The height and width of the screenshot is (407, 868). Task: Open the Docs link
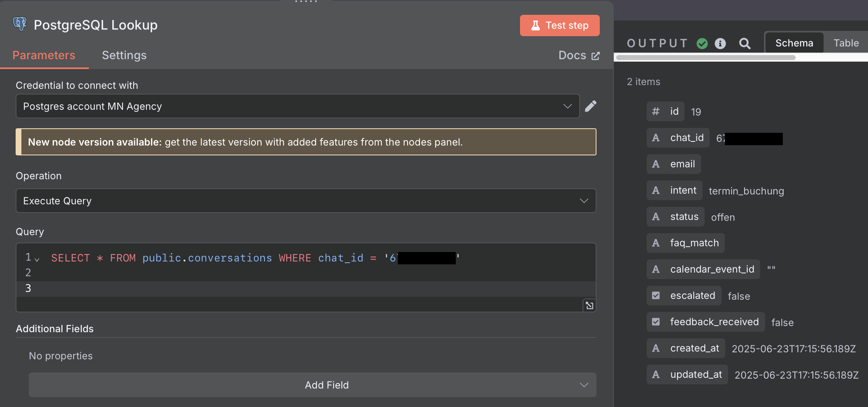pos(579,55)
